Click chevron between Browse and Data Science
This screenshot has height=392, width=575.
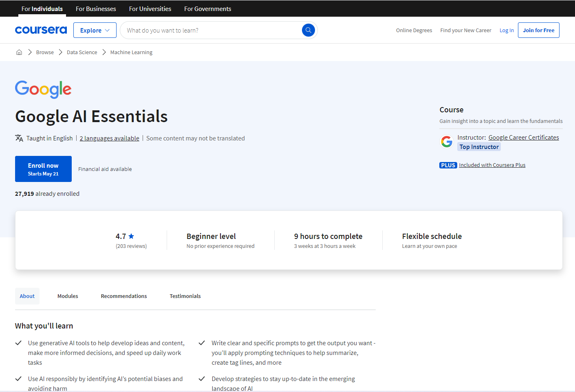(x=60, y=52)
